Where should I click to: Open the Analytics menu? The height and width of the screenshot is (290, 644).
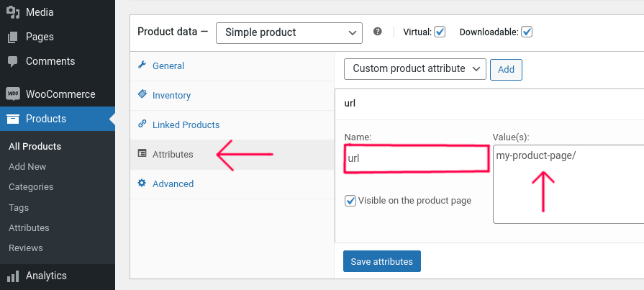pos(58,276)
